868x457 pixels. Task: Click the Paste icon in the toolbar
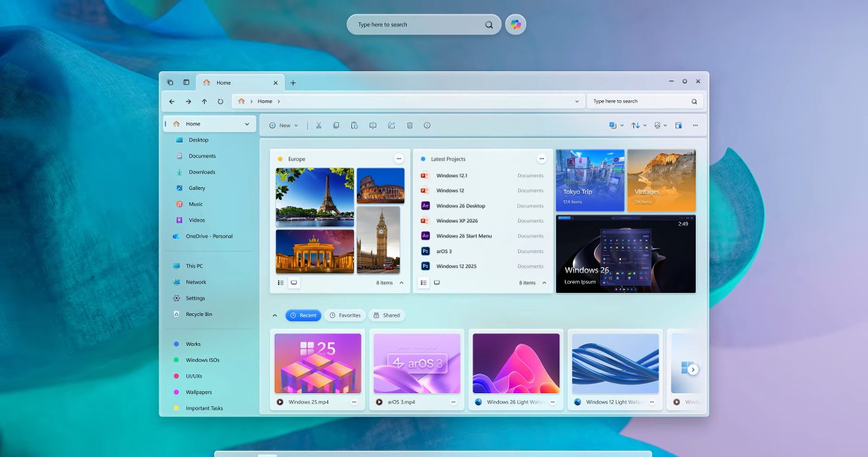pyautogui.click(x=354, y=125)
